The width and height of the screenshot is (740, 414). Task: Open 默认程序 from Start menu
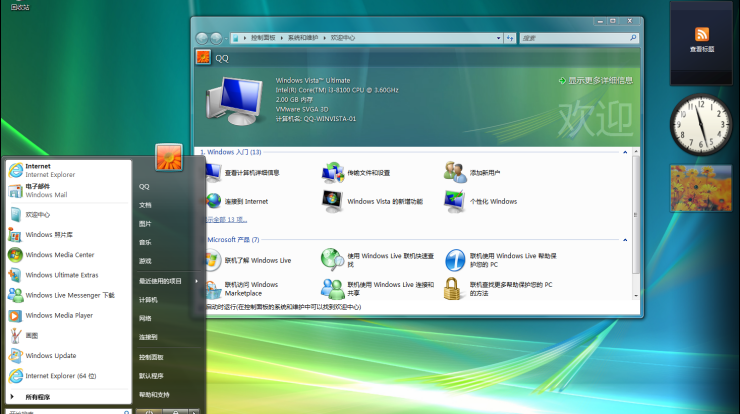[x=151, y=376]
